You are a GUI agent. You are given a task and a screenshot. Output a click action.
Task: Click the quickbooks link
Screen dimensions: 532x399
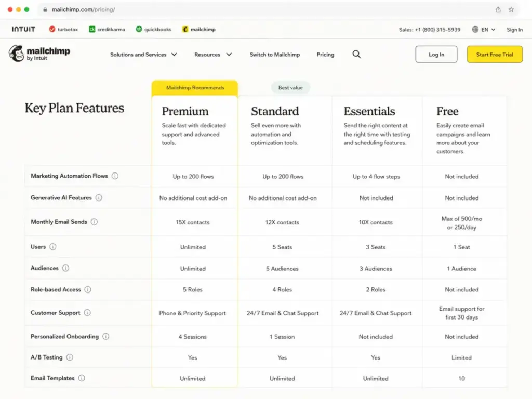coord(158,29)
